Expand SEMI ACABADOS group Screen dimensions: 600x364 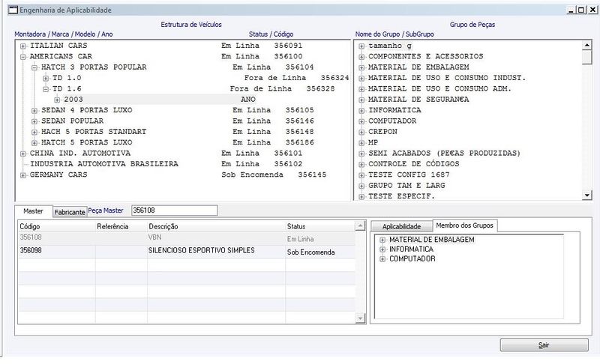click(361, 154)
